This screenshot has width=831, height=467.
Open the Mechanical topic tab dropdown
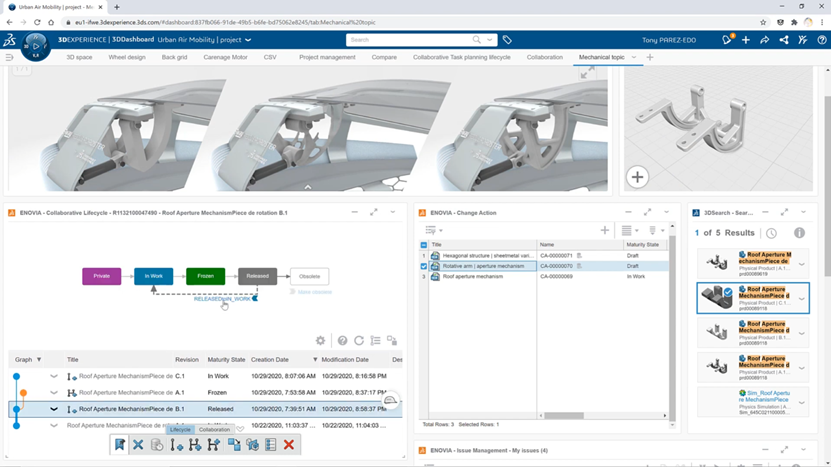pos(634,57)
